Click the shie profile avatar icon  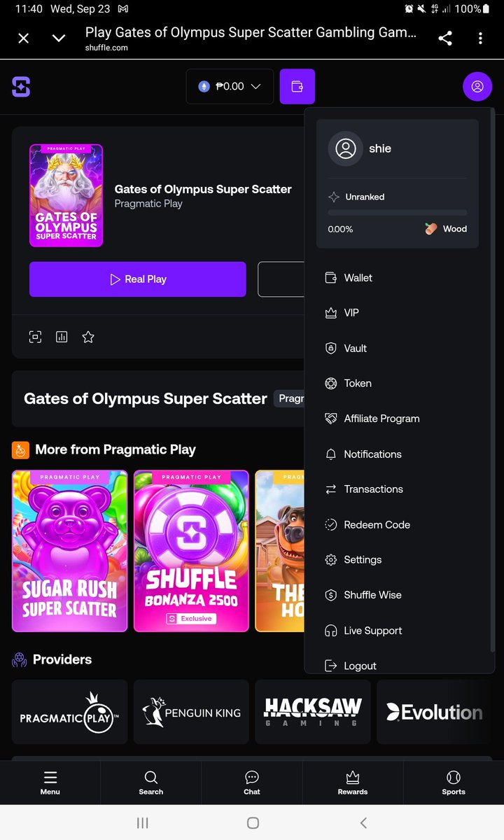[345, 148]
